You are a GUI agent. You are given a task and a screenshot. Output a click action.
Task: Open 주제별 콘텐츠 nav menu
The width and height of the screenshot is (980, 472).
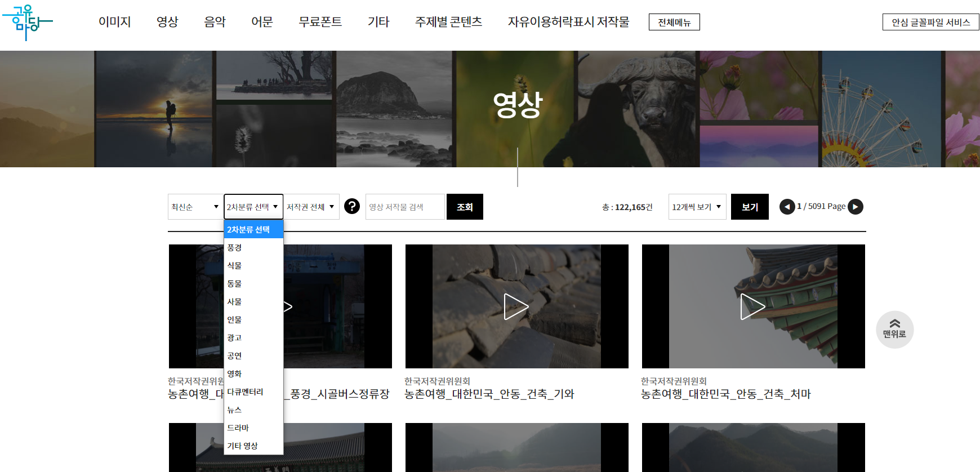(x=448, y=21)
